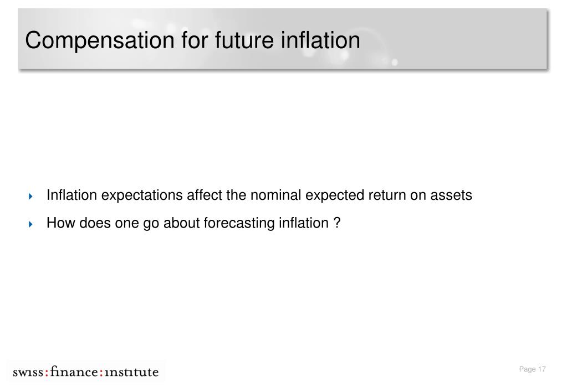Select the 'Inflation expectations affect' bullet text
567x392 pixels.
pyautogui.click(x=259, y=195)
